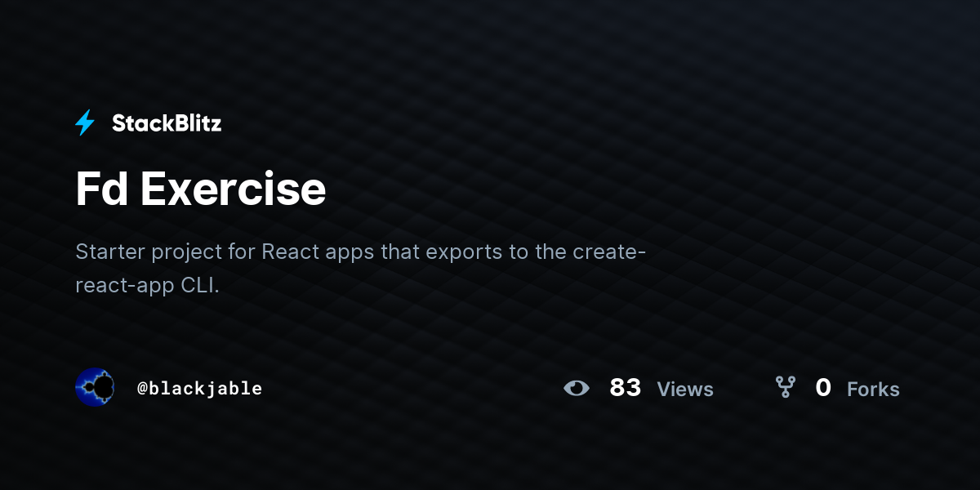Click the Views label
Screen dimensions: 980x490
(x=685, y=390)
